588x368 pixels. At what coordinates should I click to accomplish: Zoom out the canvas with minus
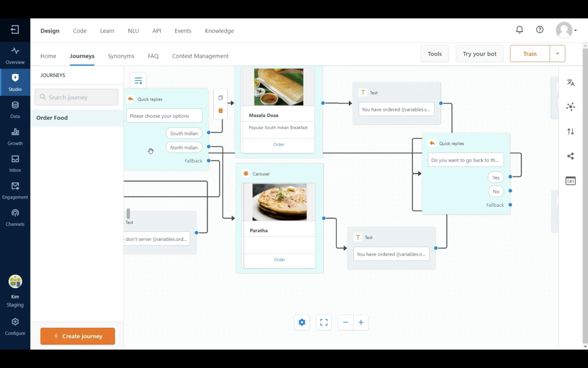click(x=345, y=322)
